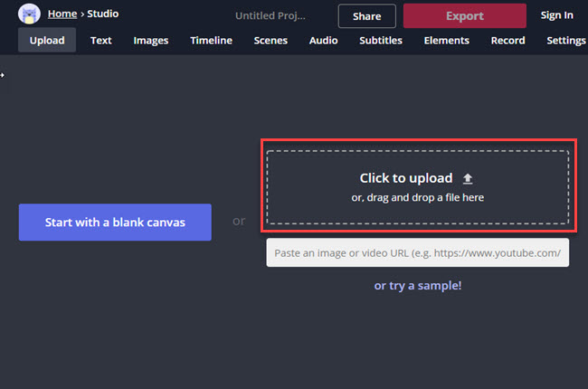Select the Upload tab in toolbar

click(x=47, y=41)
